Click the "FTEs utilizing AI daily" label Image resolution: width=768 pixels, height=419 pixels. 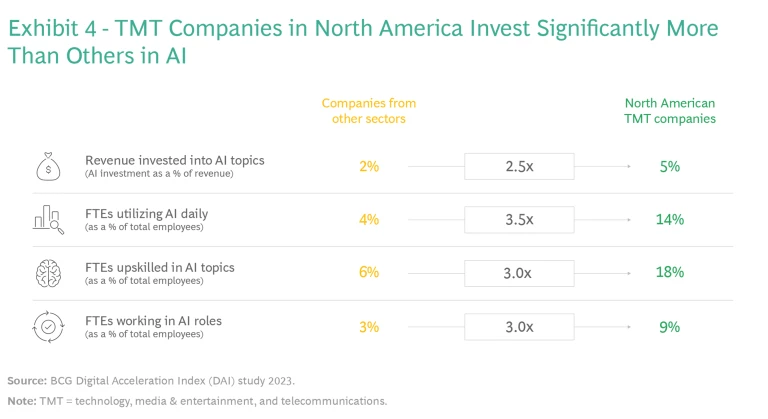(146, 213)
